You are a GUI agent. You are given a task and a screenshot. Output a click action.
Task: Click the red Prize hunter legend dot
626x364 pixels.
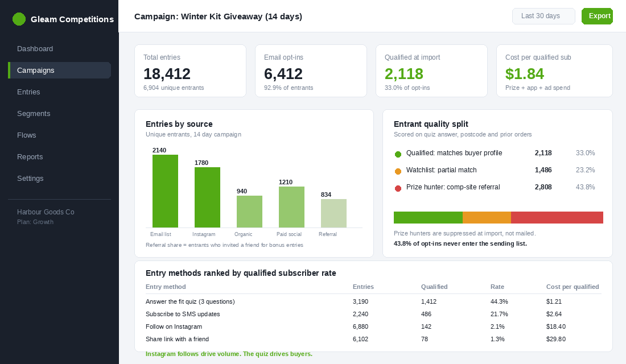(398, 188)
